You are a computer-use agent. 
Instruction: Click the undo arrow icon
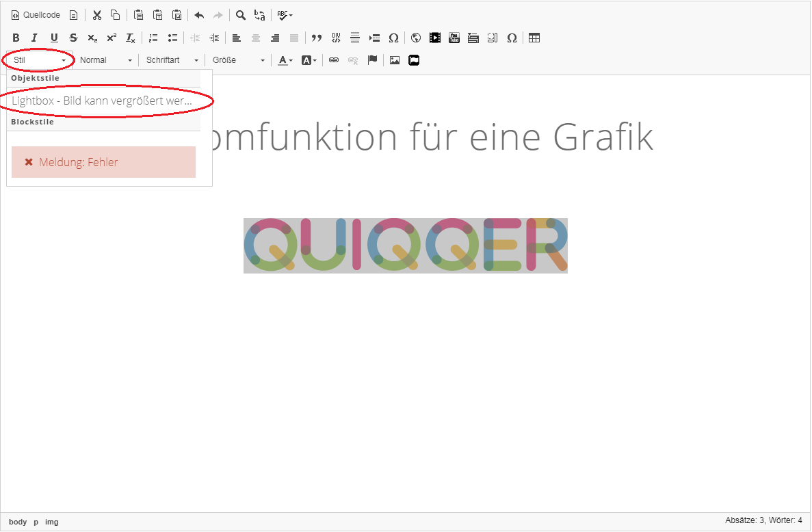(199, 15)
